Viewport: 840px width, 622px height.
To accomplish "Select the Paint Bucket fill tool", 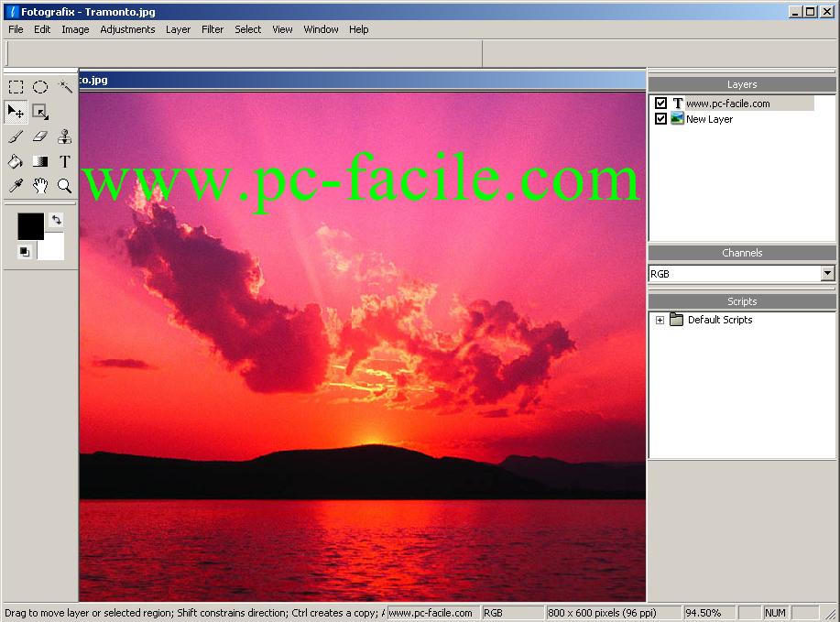I will pyautogui.click(x=16, y=161).
